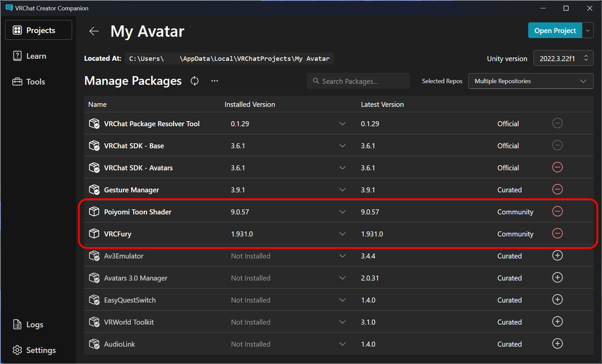This screenshot has width=602, height=364.
Task: Remove the Poiyomi Toon Shader package
Action: point(557,211)
